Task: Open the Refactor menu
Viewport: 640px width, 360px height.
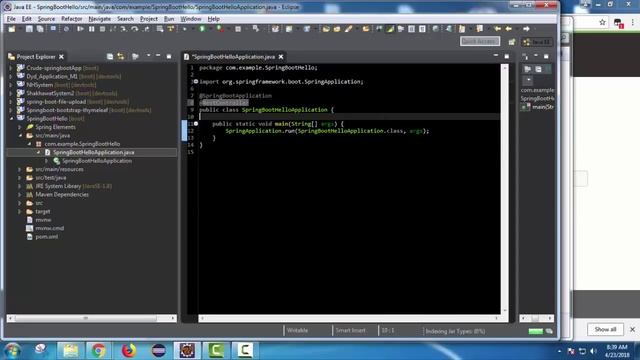Action: [x=71, y=19]
